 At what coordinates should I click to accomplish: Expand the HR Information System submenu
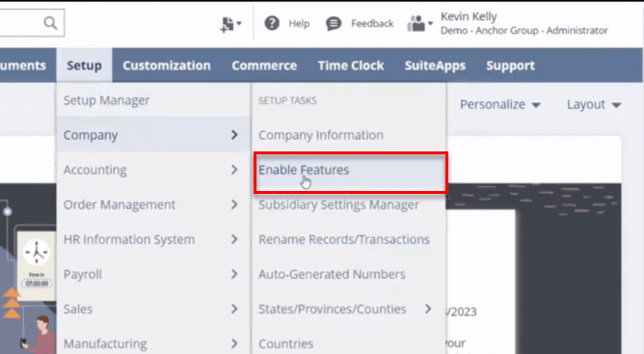point(153,239)
